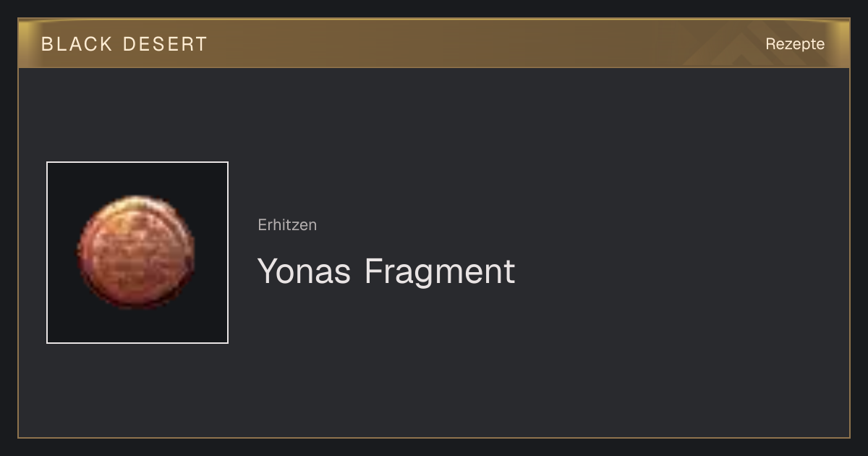
Task: Click the word Fragment in the title
Action: pyautogui.click(x=440, y=271)
